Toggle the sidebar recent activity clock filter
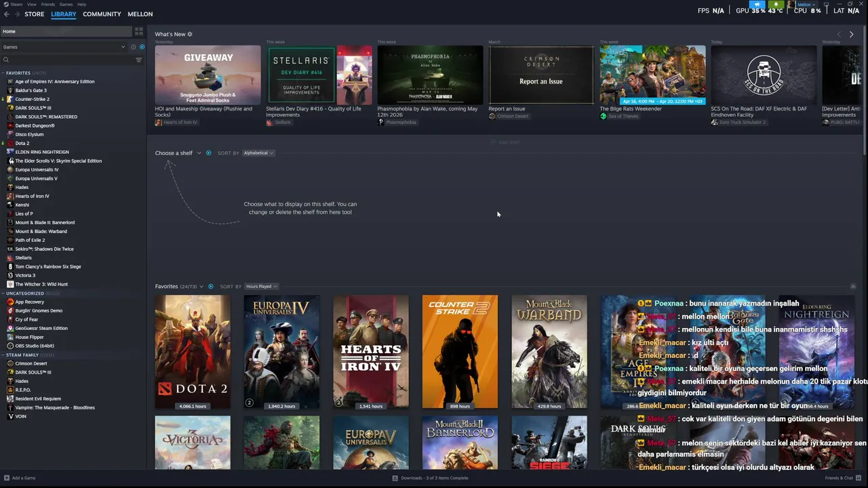 (134, 47)
